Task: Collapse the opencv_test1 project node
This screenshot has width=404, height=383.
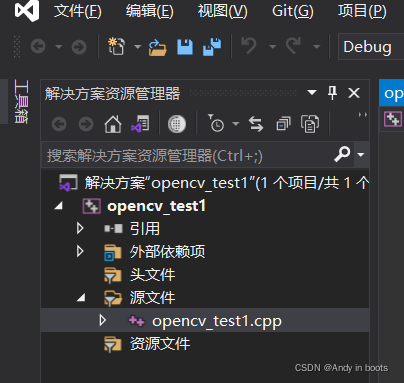Action: 59,206
